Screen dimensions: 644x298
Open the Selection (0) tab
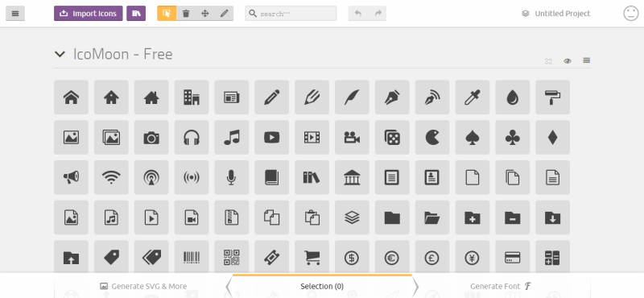[322, 286]
